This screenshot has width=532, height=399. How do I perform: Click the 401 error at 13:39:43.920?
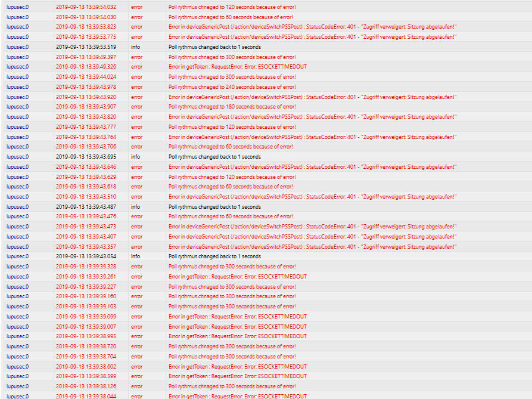(x=313, y=97)
